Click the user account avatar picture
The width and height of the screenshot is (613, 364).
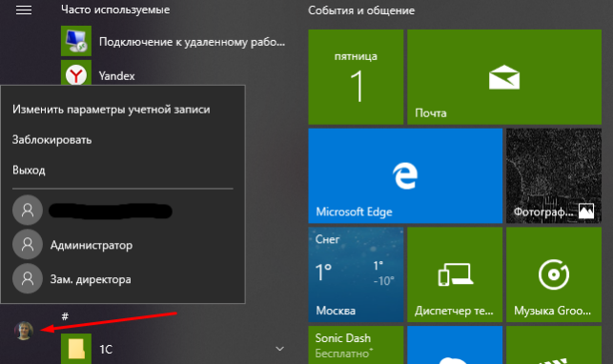point(24,331)
